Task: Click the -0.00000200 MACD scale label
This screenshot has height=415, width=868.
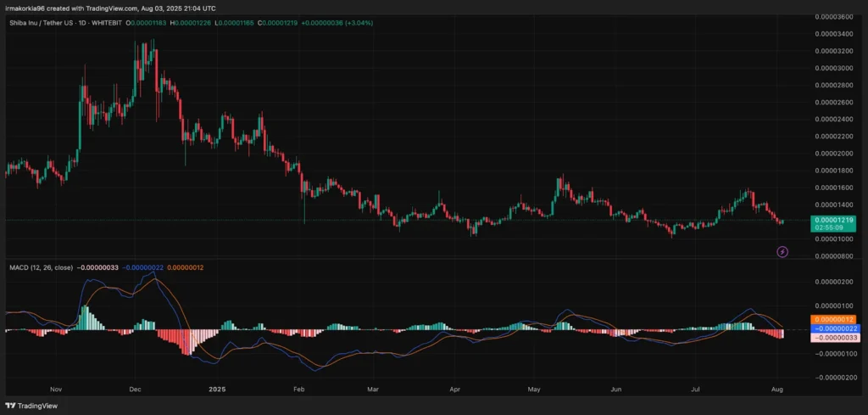Action: coord(834,378)
